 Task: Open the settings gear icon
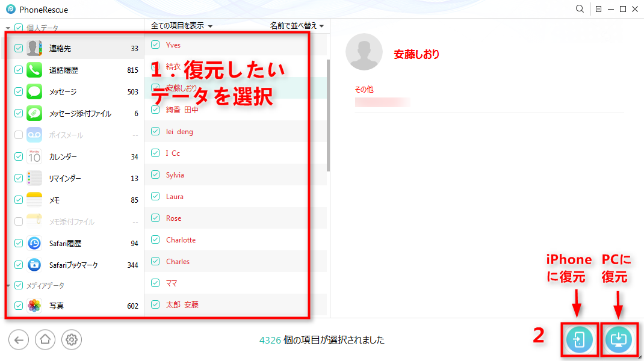point(72,340)
